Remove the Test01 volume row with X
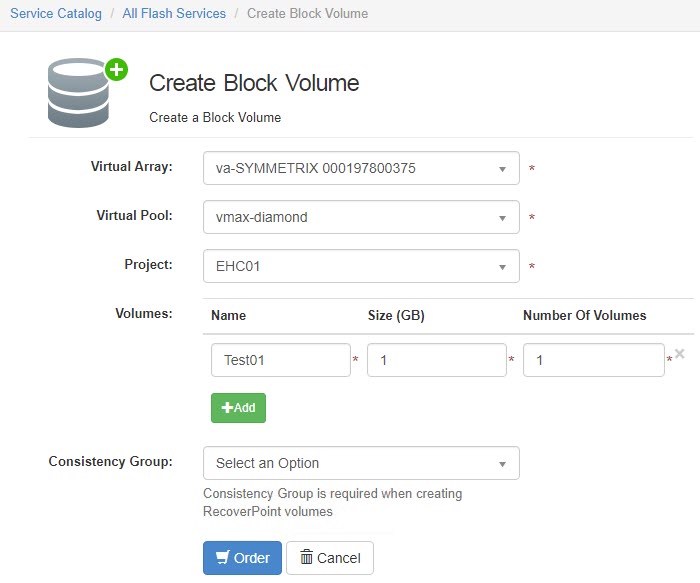Viewport: 700px width, 583px height. (680, 354)
